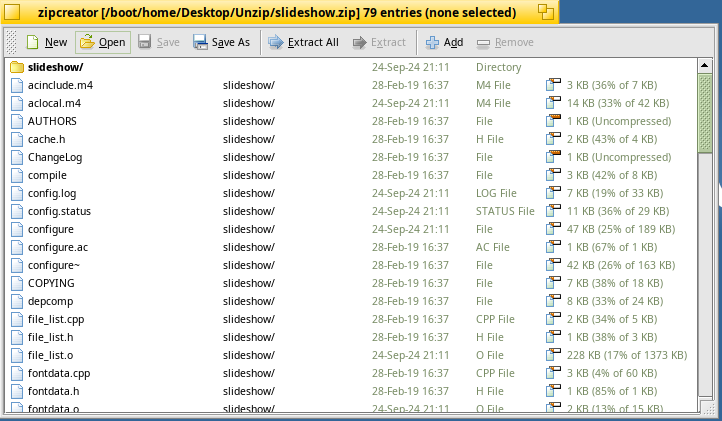Select the slideshow/ folder icon
The image size is (722, 421).
pyautogui.click(x=17, y=67)
